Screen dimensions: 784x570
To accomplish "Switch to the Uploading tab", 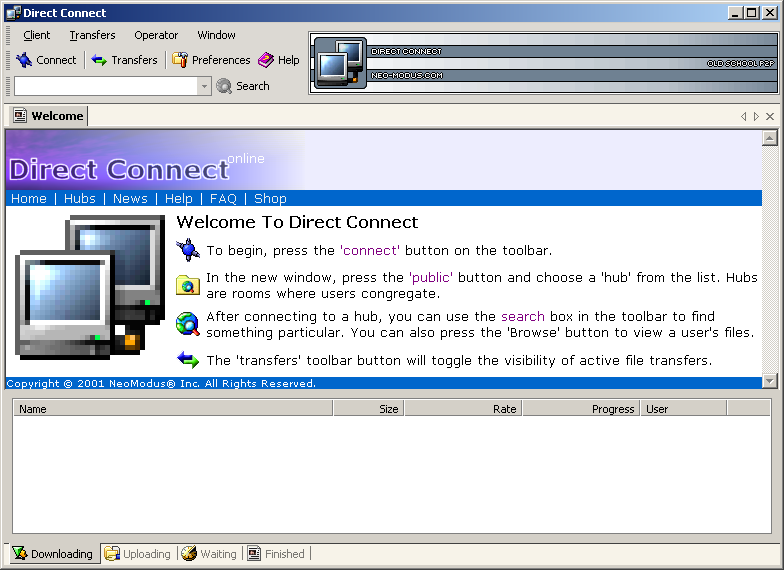I will point(137,554).
